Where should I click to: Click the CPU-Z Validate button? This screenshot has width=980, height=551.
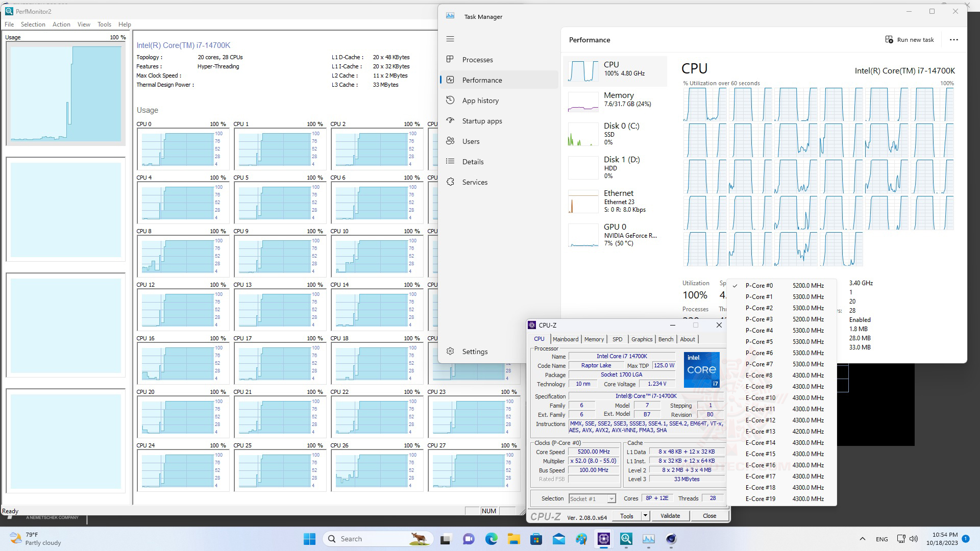[x=670, y=516]
